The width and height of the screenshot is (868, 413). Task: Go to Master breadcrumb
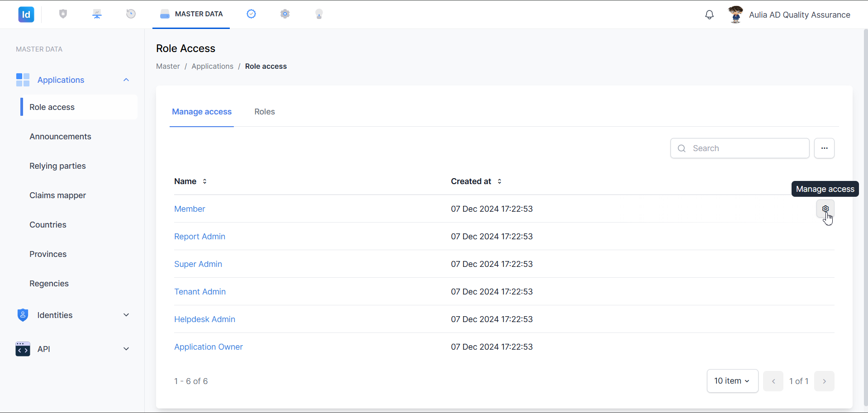tap(168, 66)
